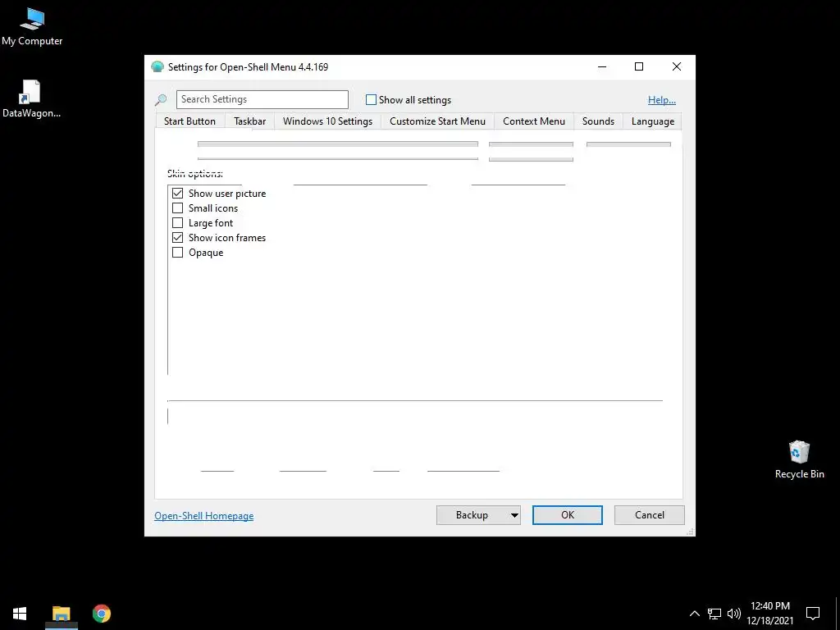
Task: Select the DataWagon shortcut icon
Action: point(31,98)
